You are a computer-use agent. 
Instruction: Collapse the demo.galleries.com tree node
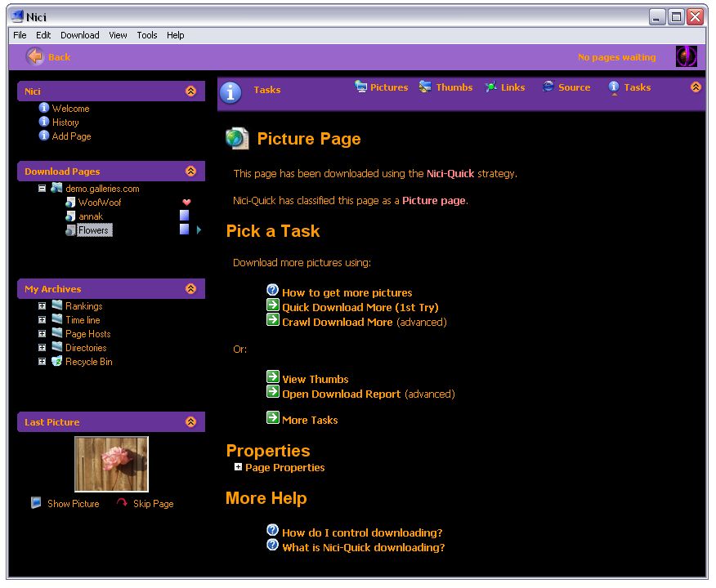point(42,188)
